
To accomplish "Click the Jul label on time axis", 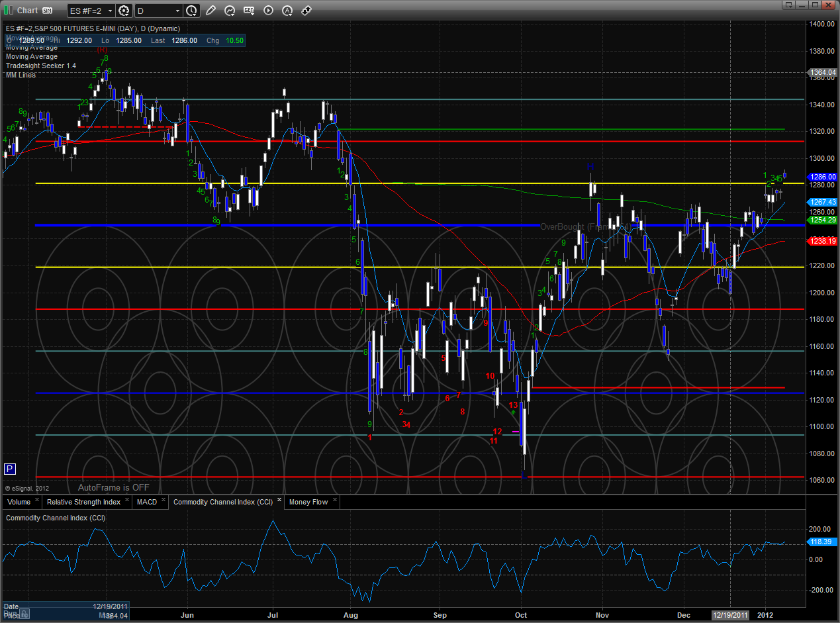I will [x=273, y=615].
